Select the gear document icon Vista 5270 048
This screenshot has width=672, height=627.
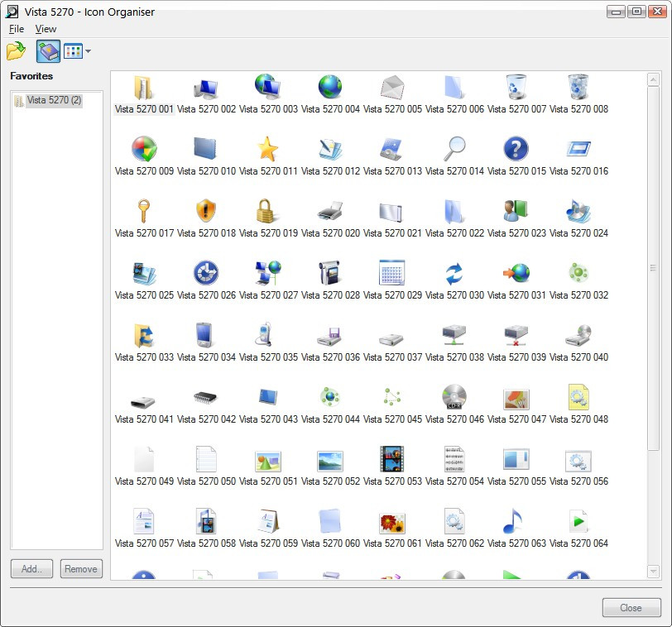578,397
